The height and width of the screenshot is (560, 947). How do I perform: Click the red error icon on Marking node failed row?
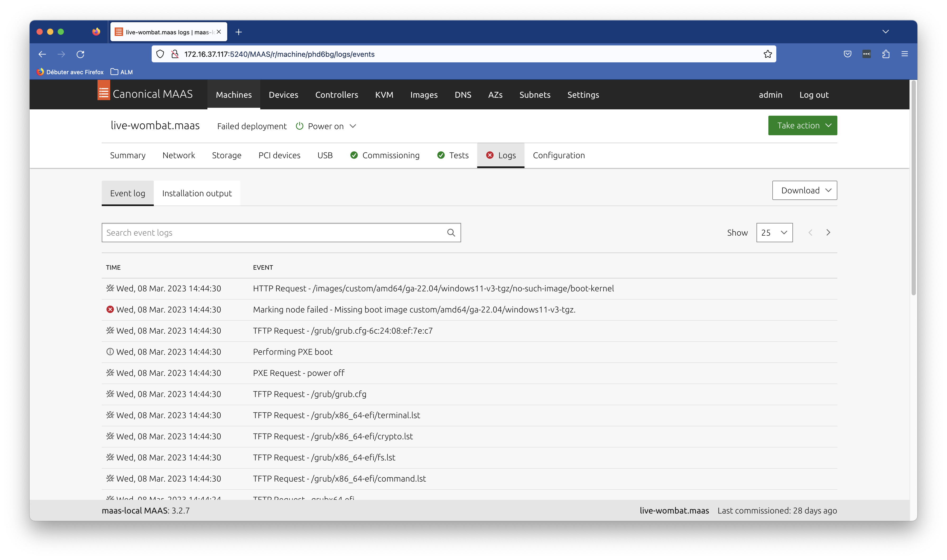coord(110,309)
